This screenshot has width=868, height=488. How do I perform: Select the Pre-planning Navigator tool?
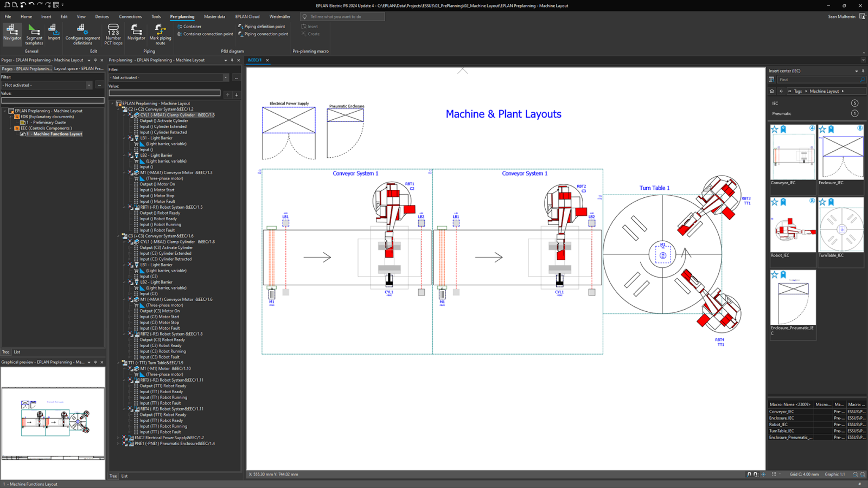pyautogui.click(x=12, y=34)
